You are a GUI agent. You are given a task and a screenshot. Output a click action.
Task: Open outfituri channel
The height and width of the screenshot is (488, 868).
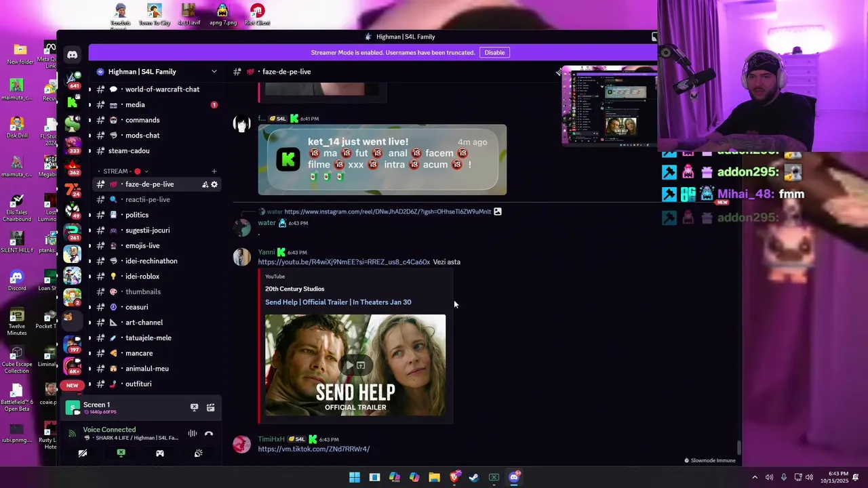pos(156,384)
